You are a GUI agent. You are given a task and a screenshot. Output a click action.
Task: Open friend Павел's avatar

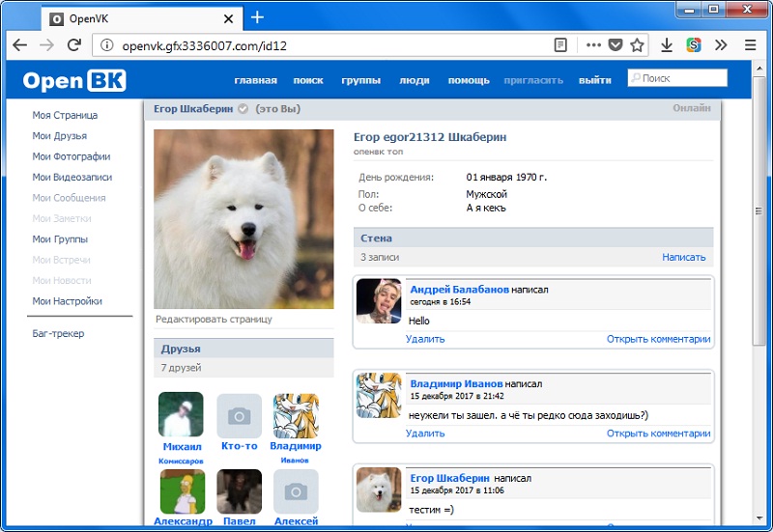click(239, 491)
